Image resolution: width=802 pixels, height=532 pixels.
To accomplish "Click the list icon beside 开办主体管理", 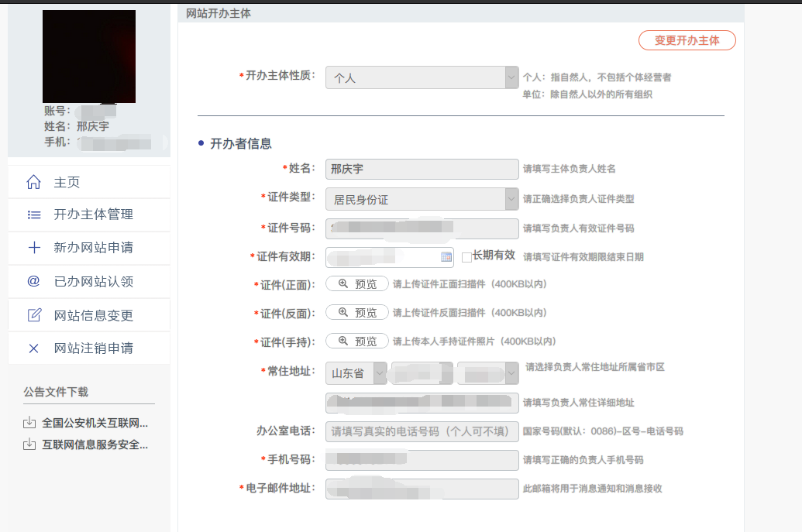I will [x=34, y=215].
